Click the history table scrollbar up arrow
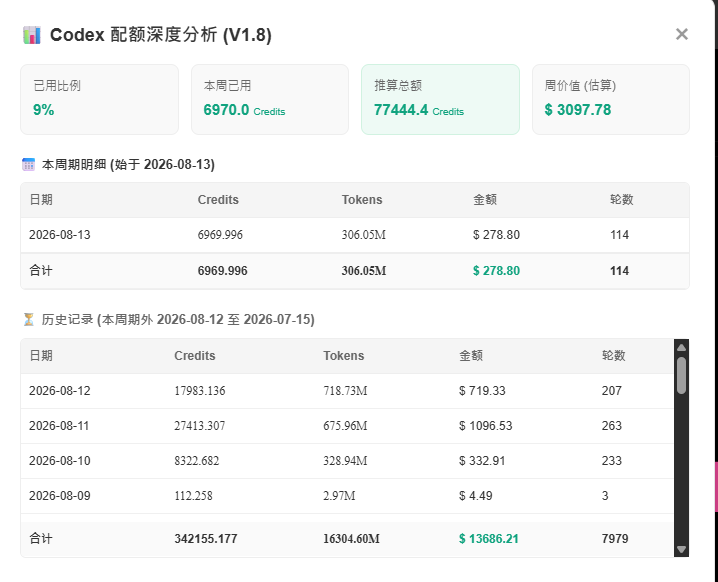 tap(681, 348)
